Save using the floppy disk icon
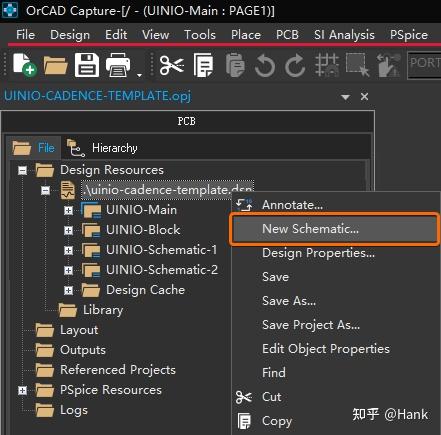 tap(87, 65)
